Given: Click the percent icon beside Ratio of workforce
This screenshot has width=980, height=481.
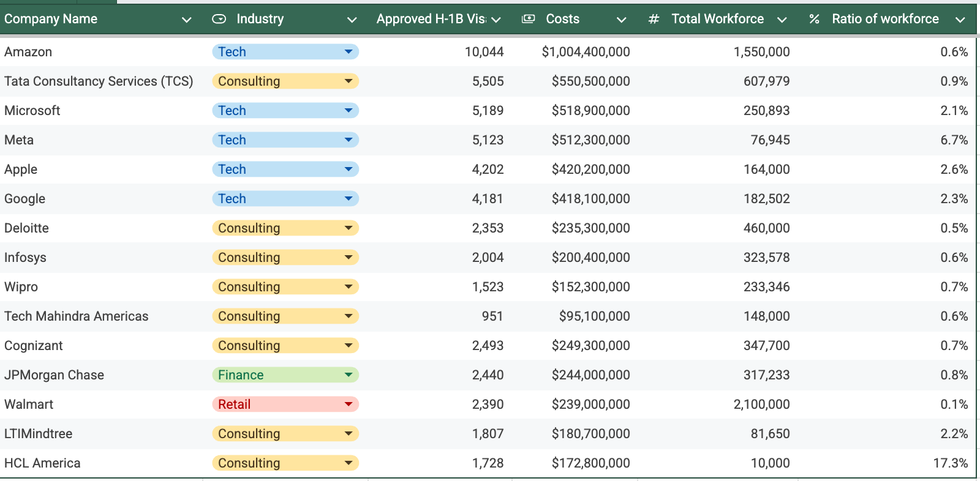Looking at the screenshot, I should pyautogui.click(x=814, y=19).
